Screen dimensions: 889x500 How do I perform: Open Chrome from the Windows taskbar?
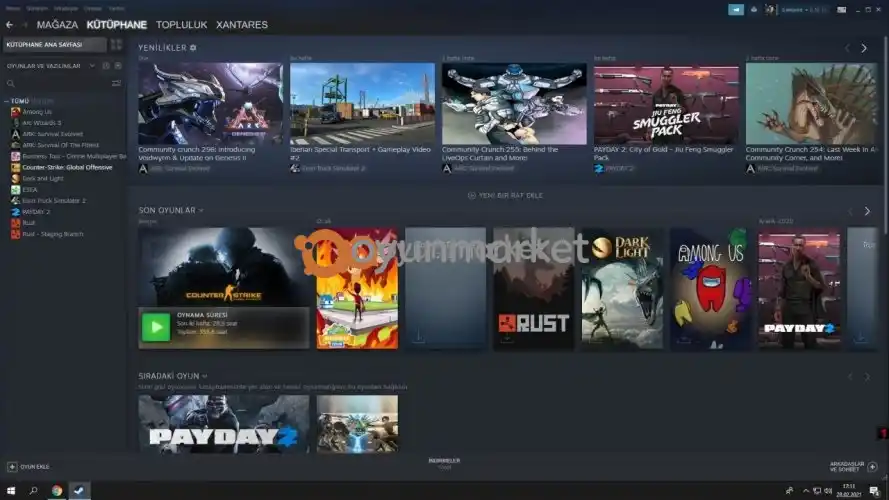pos(57,490)
